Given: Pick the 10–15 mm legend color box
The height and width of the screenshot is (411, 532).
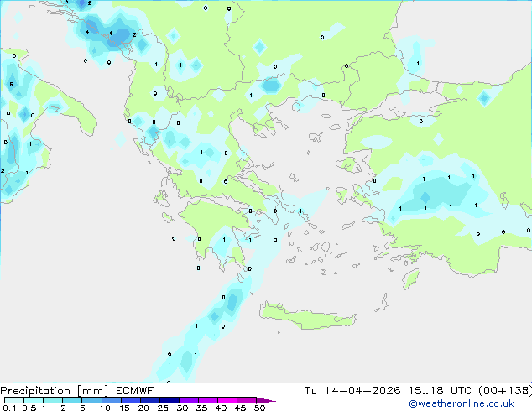Looking at the screenshot, I should [x=111, y=400].
